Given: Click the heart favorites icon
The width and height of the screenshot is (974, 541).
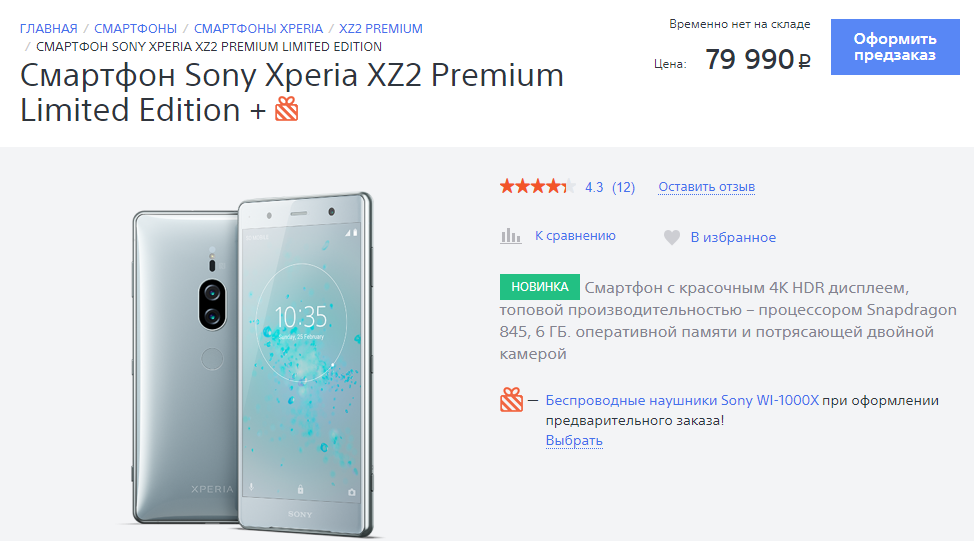Looking at the screenshot, I should point(672,238).
